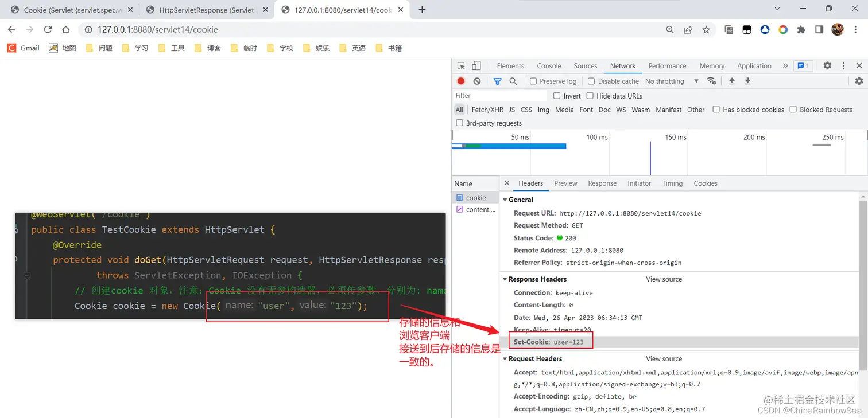The image size is (868, 418).
Task: Open tab search chevron in title bar
Action: tap(777, 9)
